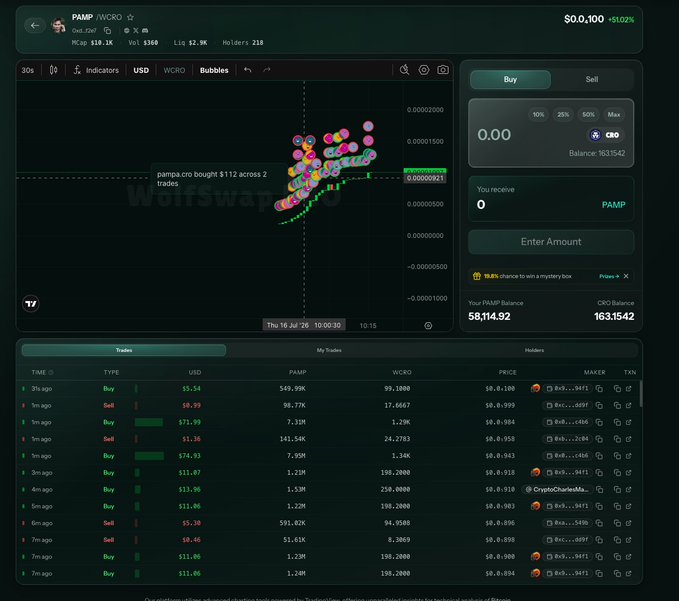
Task: Click the 0.00000921 price axis label
Action: click(425, 178)
